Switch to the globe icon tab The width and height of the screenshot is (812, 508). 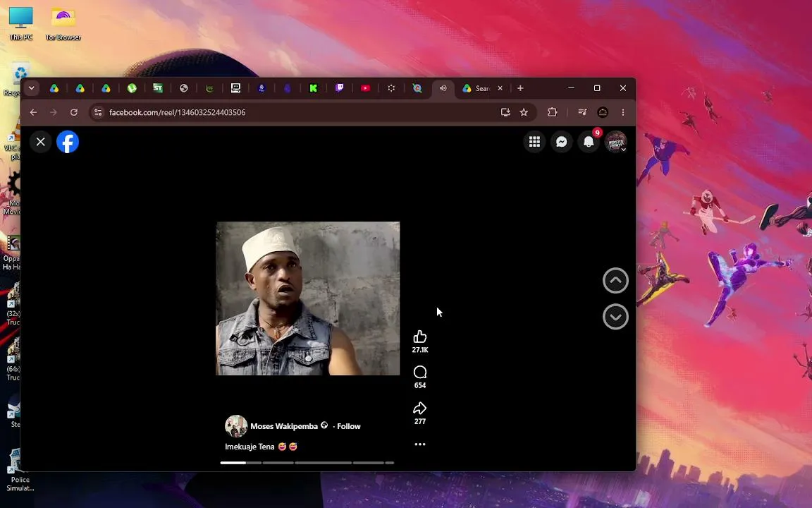pos(184,88)
